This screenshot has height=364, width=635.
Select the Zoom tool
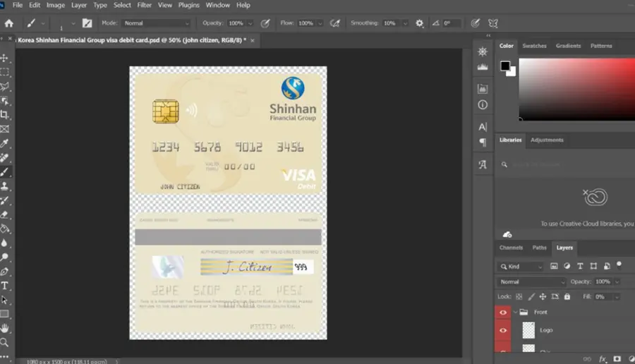(x=4, y=343)
